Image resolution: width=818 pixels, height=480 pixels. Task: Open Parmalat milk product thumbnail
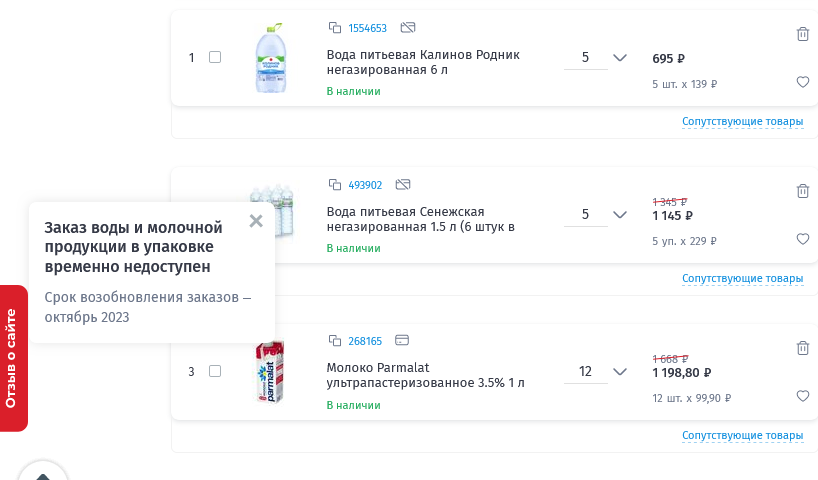270,371
